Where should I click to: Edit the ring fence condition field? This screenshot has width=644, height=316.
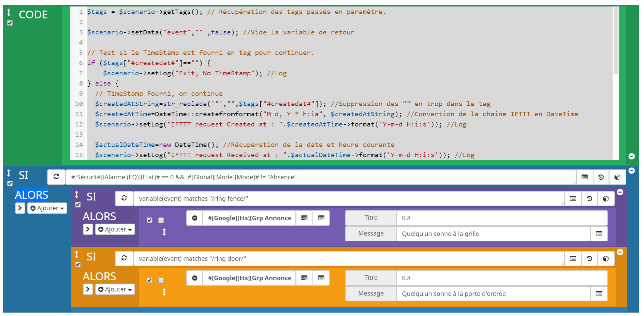(349, 199)
